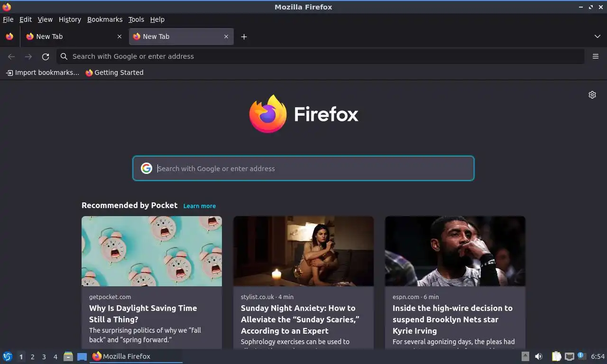Viewport: 607px width, 364px height.
Task: Click the "Recommended by Pocket" heading
Action: tap(129, 205)
